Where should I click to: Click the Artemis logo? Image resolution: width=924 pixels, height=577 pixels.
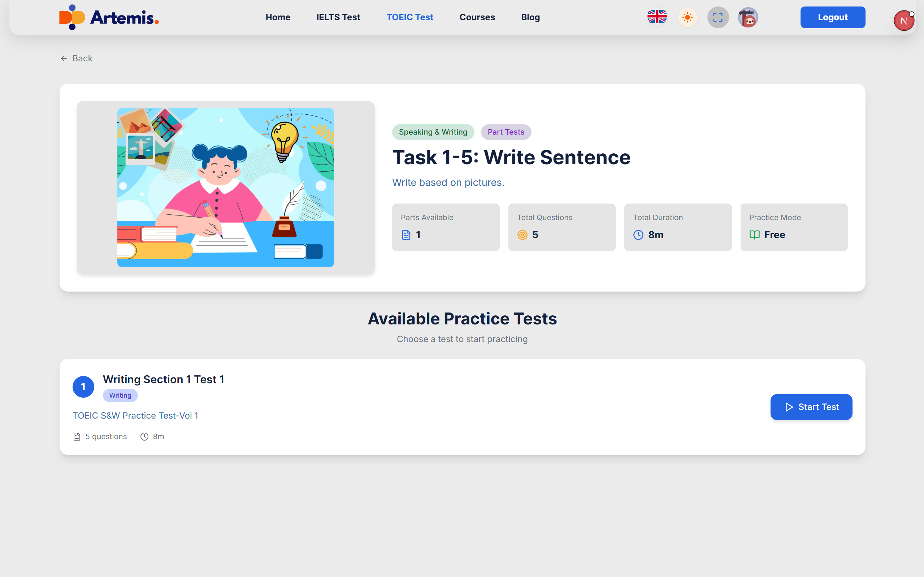tap(109, 17)
